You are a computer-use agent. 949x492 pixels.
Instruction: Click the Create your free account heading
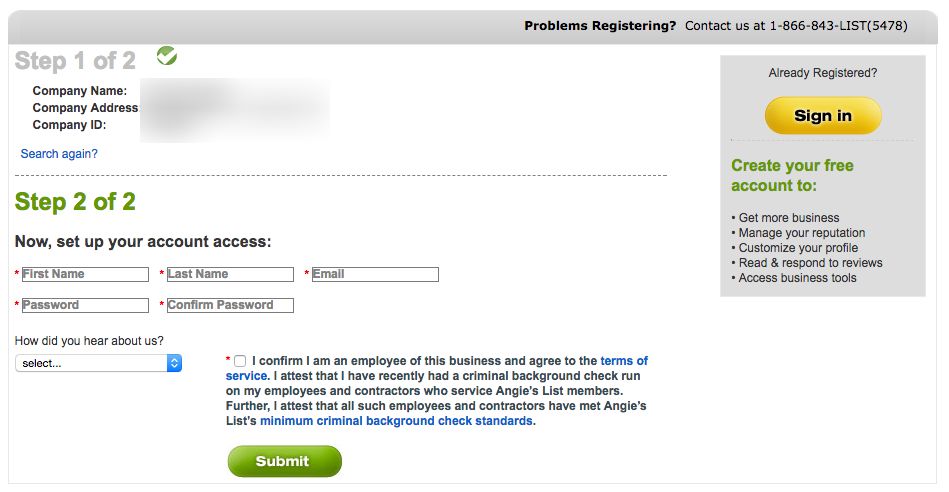pos(792,175)
